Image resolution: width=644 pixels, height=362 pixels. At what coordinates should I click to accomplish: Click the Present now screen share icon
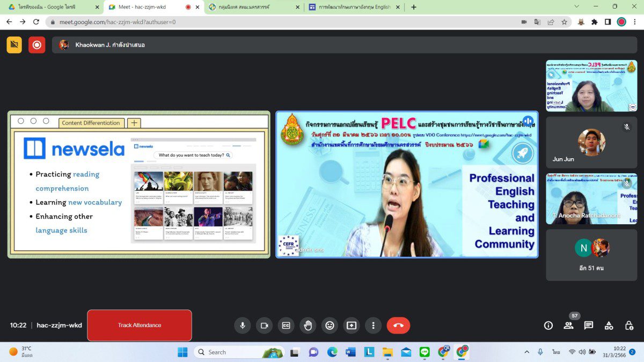[x=351, y=325]
